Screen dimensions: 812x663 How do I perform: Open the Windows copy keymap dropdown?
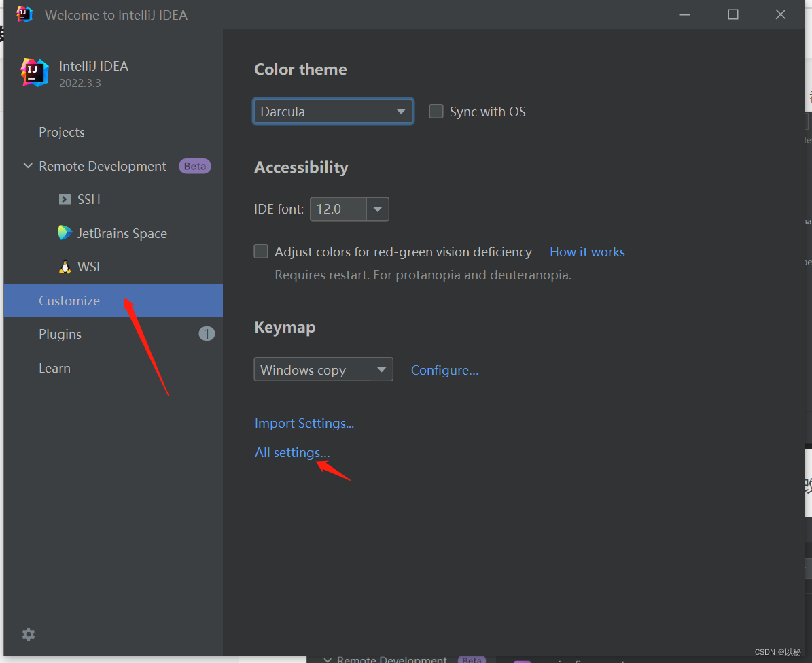coord(323,370)
